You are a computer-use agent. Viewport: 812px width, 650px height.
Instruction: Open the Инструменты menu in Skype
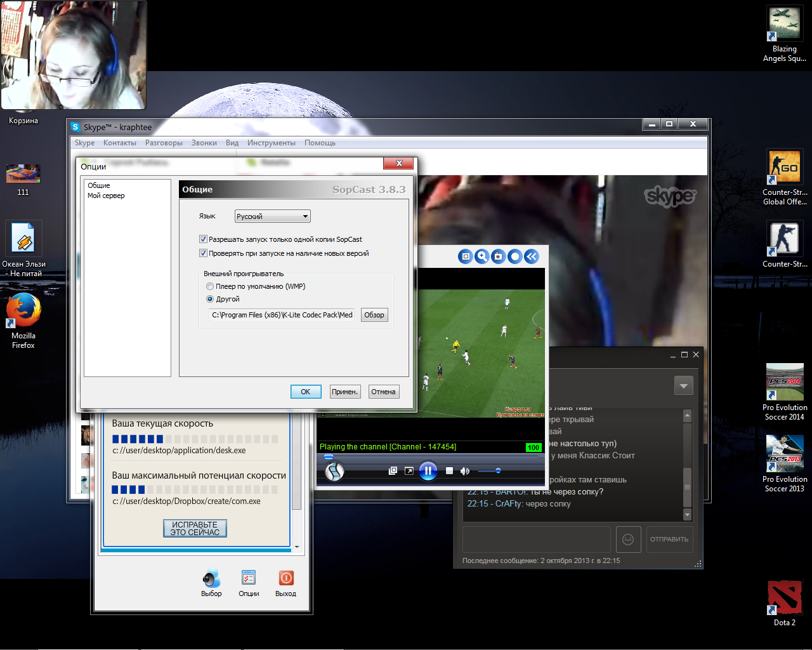[272, 143]
